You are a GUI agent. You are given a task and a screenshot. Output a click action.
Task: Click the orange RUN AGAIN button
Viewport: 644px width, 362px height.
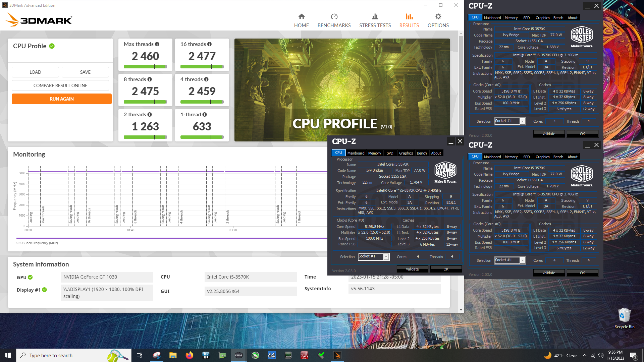coord(62,99)
